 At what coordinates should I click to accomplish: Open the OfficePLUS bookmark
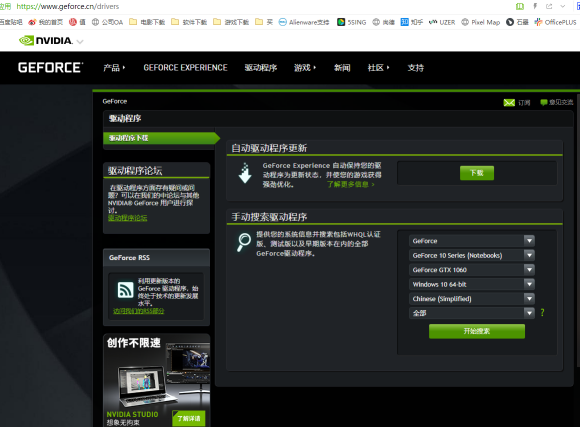[555, 22]
